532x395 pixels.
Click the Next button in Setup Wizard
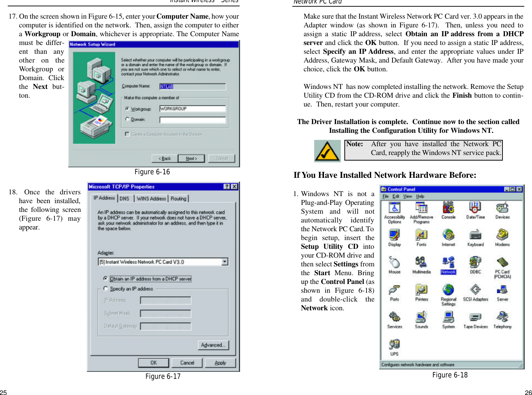(191, 158)
